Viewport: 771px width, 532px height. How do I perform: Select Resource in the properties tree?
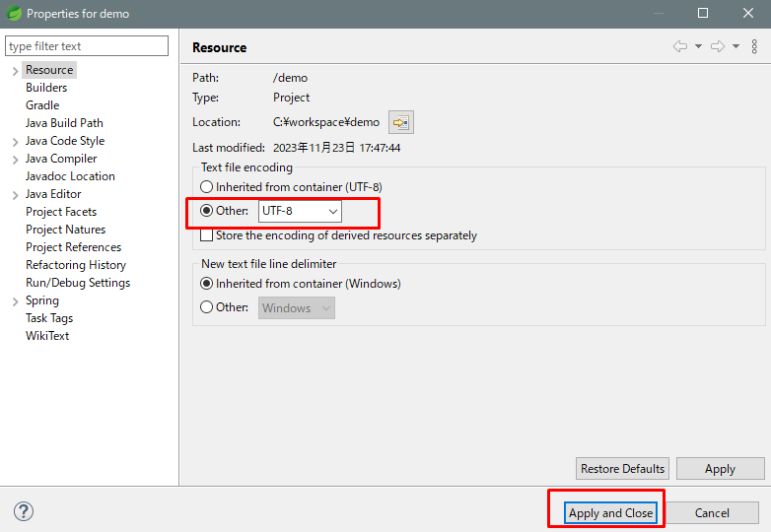pyautogui.click(x=49, y=70)
